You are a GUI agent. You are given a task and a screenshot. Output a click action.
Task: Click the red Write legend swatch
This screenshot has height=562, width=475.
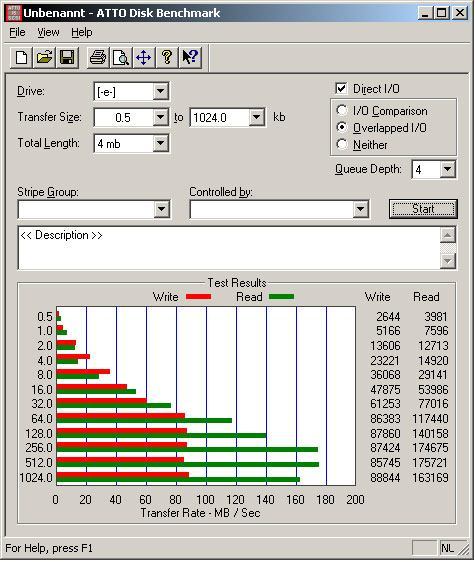tap(199, 297)
